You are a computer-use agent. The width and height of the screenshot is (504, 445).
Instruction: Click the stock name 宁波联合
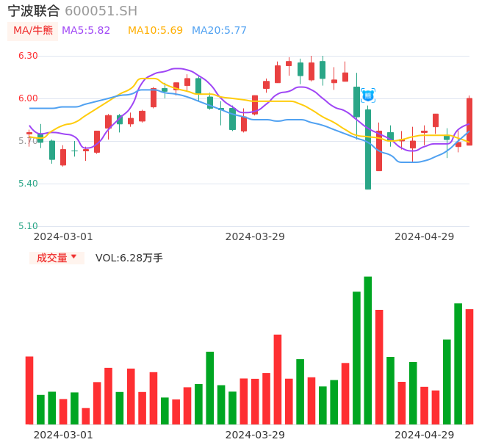pos(34,11)
